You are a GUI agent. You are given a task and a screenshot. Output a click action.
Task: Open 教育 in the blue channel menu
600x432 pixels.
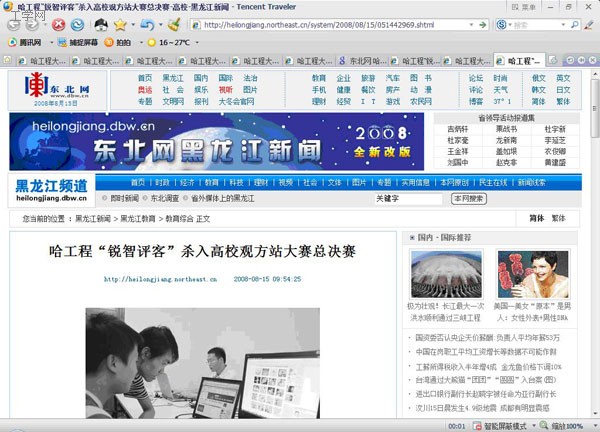coord(211,183)
